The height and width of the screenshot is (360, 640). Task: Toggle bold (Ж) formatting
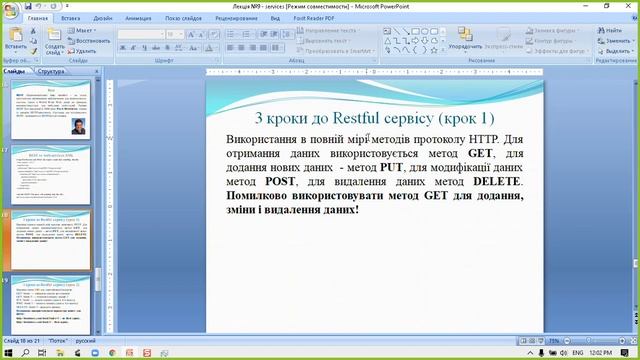[122, 48]
